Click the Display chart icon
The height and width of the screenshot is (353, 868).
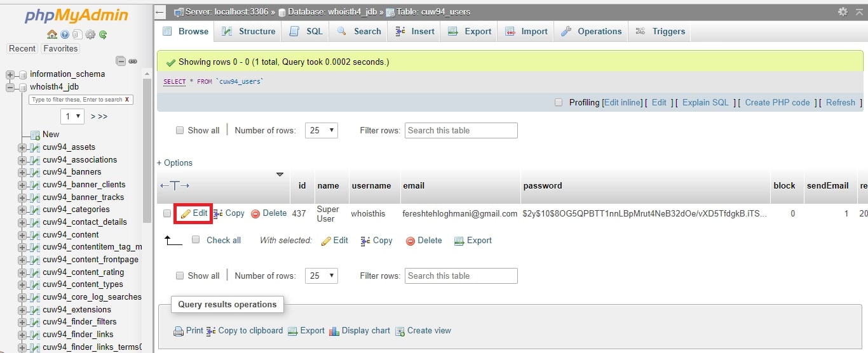pyautogui.click(x=334, y=331)
